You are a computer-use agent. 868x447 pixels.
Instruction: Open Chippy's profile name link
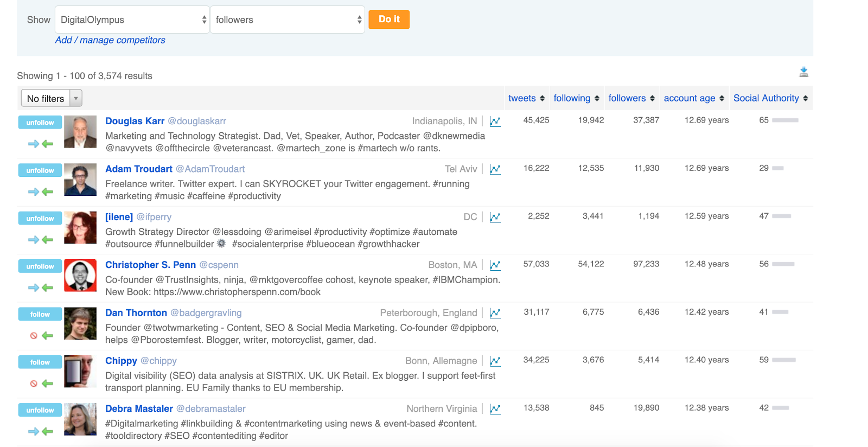pos(121,361)
